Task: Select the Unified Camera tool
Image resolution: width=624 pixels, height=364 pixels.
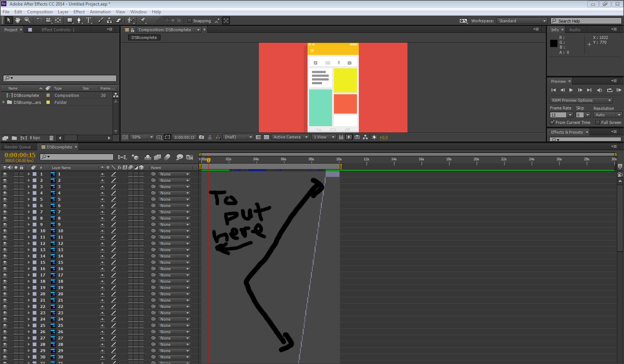Action: coord(49,20)
